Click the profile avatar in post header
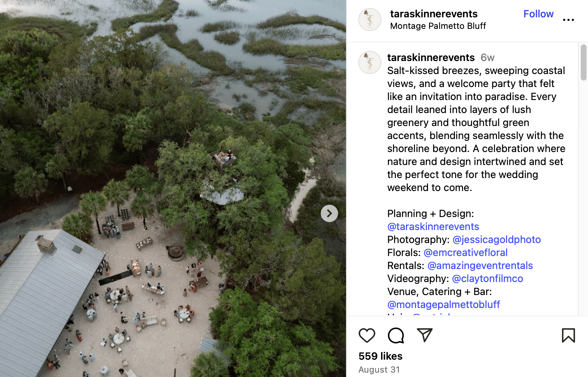588x377 pixels. coord(370,19)
